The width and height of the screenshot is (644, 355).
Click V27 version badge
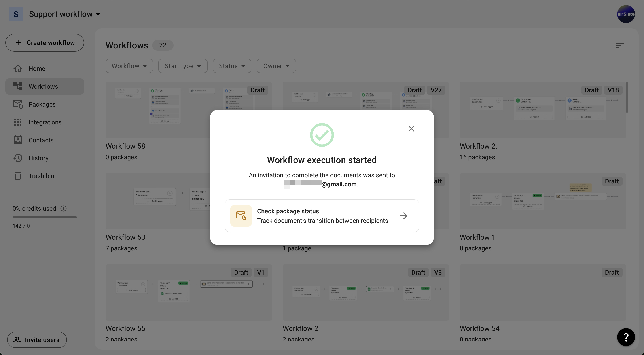[x=436, y=90]
